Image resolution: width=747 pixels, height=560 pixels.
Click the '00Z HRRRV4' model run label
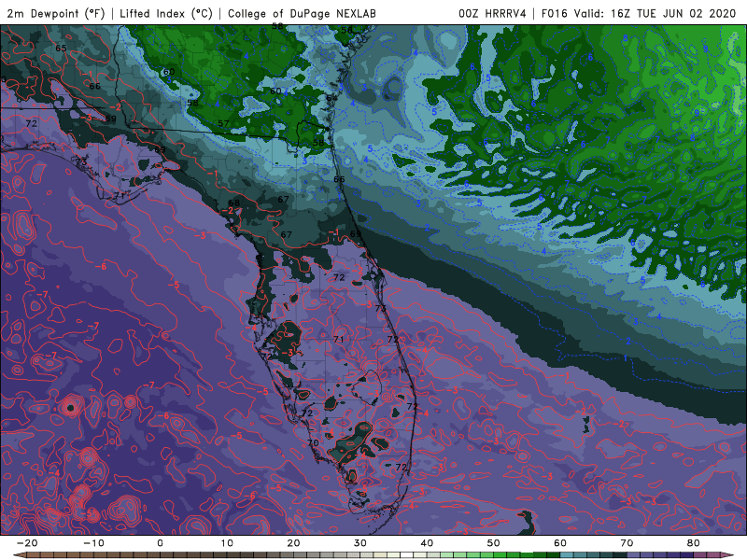pos(492,13)
